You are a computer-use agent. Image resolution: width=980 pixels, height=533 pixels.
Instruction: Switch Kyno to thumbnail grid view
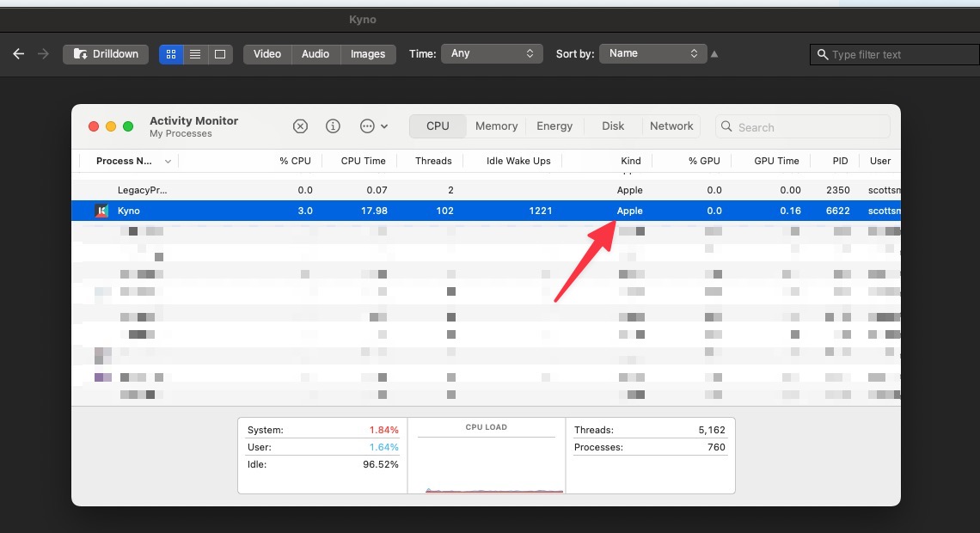coord(170,54)
